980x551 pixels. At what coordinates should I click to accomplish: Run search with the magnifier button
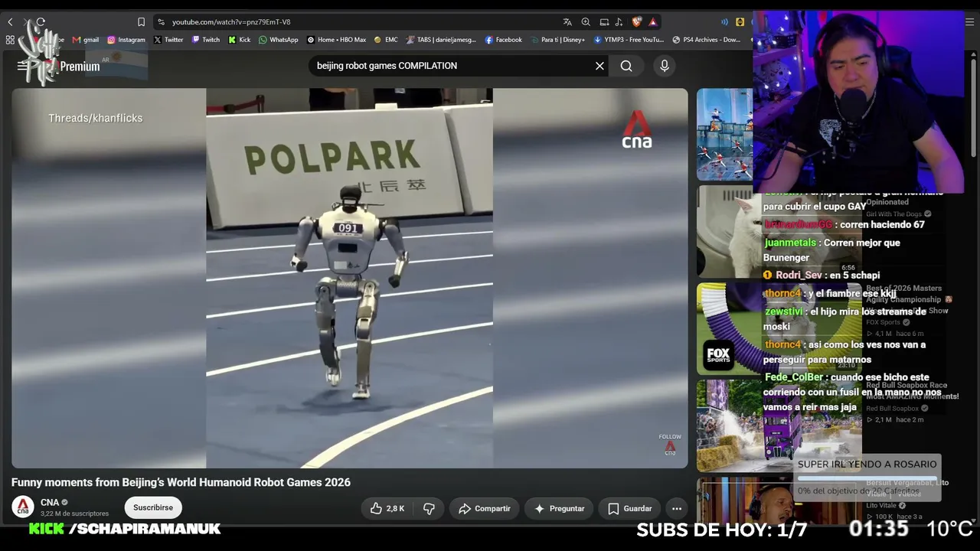626,66
